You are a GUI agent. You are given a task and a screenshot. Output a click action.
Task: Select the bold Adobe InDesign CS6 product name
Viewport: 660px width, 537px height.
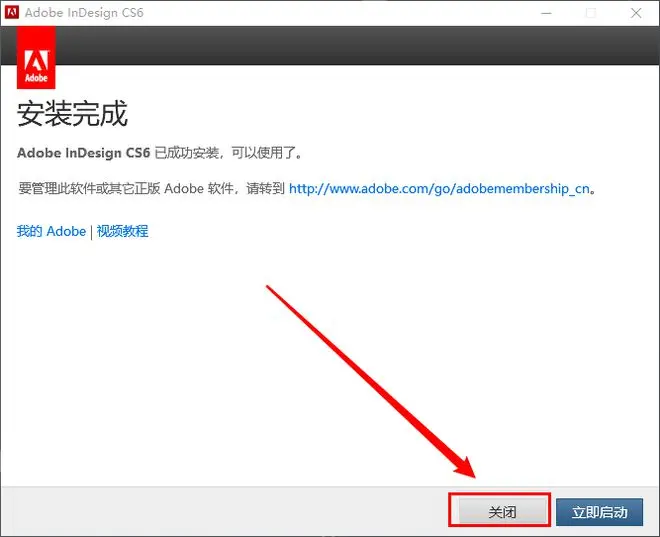click(x=83, y=153)
